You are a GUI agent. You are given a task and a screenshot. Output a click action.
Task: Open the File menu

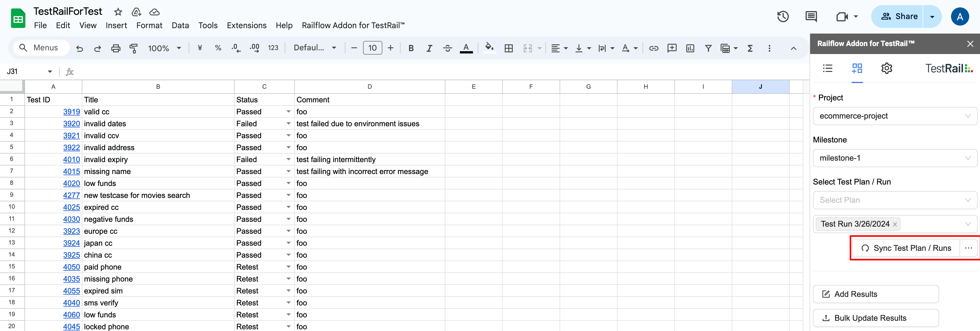click(x=40, y=26)
